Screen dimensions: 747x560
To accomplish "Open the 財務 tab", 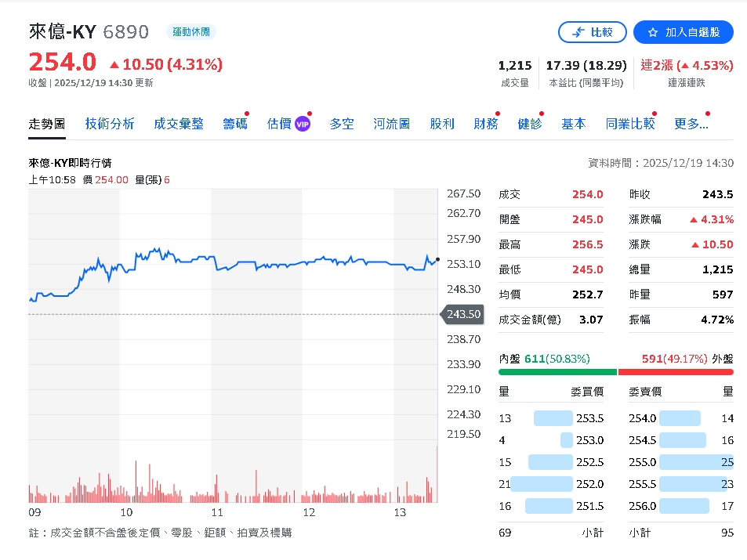I will click(x=485, y=124).
